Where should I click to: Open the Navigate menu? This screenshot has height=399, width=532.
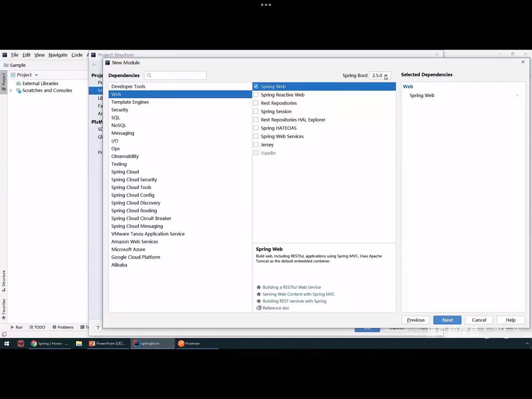point(58,55)
